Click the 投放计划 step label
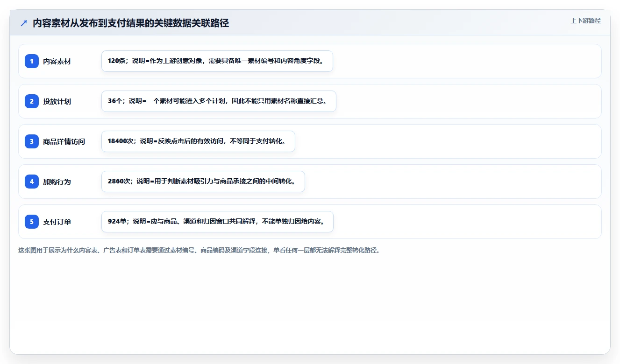 pyautogui.click(x=57, y=101)
